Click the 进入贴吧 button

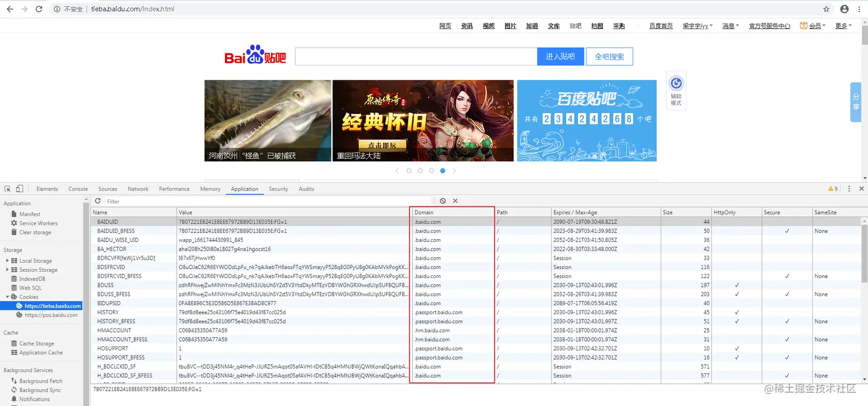(561, 57)
